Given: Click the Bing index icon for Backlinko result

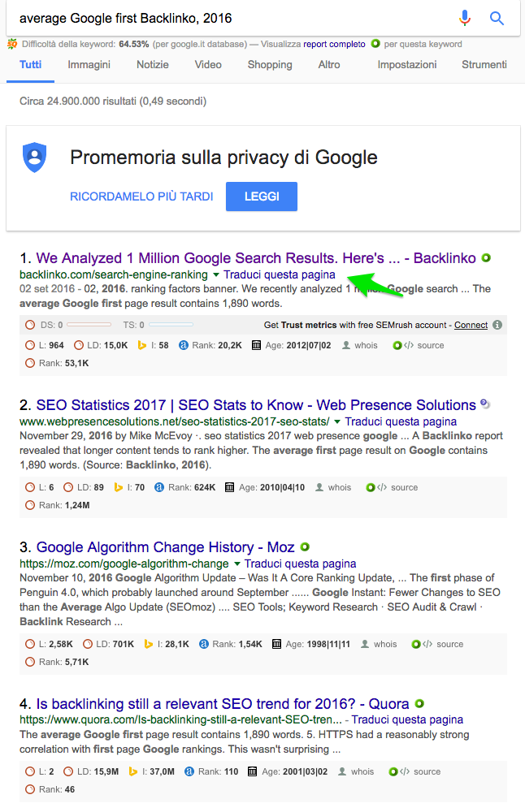Looking at the screenshot, I should click(141, 345).
